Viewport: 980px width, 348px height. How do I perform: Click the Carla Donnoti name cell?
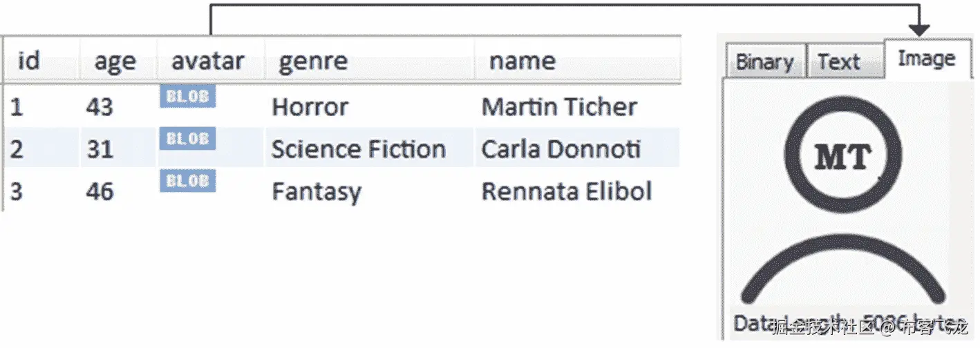pyautogui.click(x=561, y=149)
